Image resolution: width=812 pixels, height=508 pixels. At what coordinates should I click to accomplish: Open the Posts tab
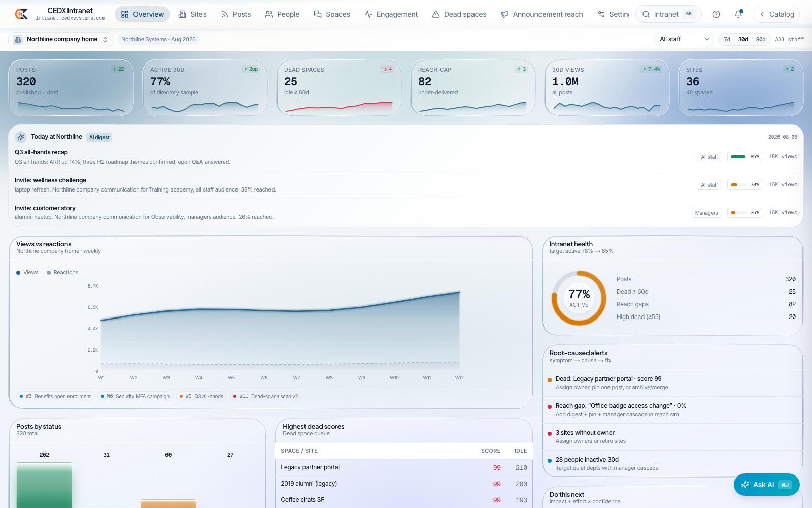point(236,14)
